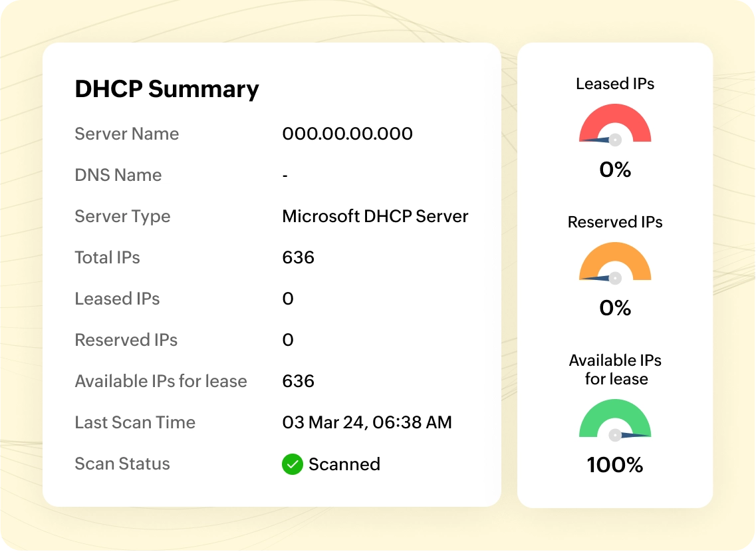Click the needle pivot on the Leased IPs gauge
Screen dimensions: 756x556
[615, 140]
